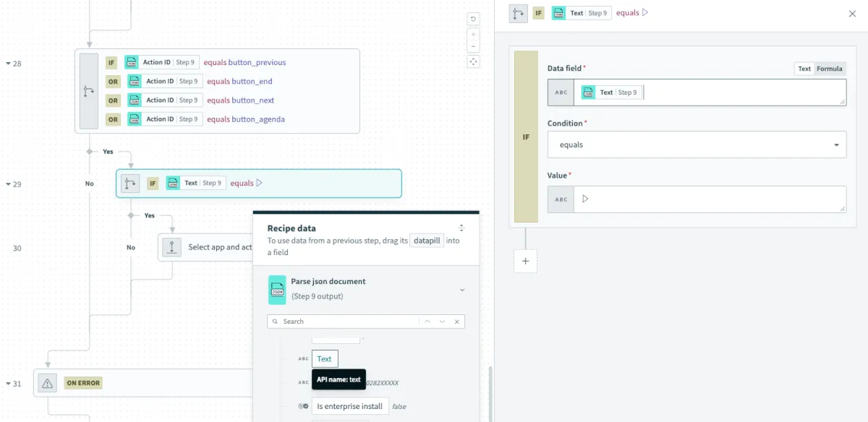Click the boolean icon beside Is enterprise install
The height and width of the screenshot is (422, 868).
point(303,406)
